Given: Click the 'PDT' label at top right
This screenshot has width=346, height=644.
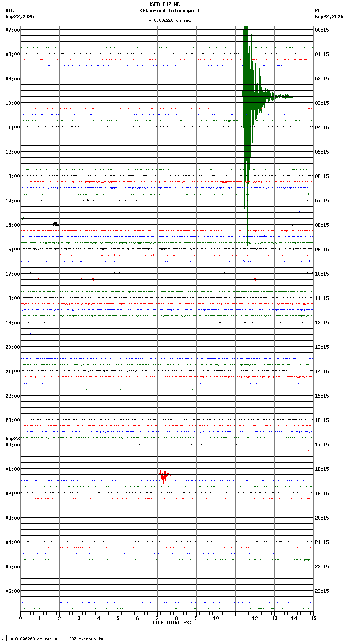Looking at the screenshot, I should pos(319,11).
